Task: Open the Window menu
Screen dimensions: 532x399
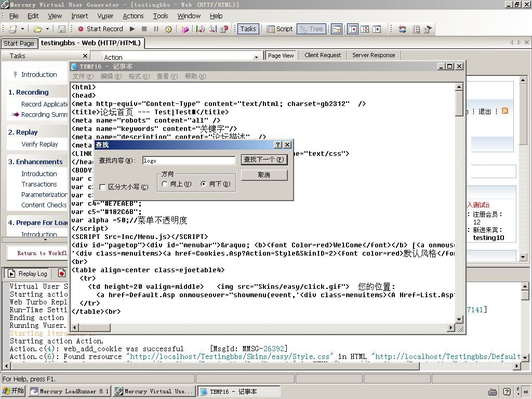Action: pyautogui.click(x=189, y=16)
